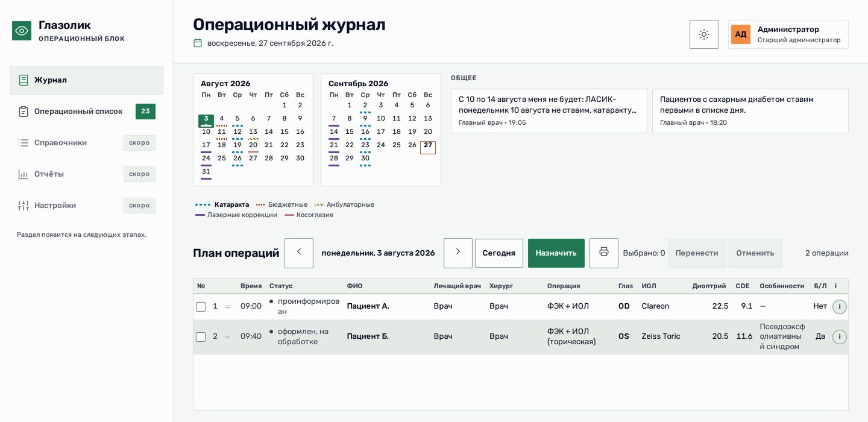
Task: Open Операционный список in sidebar
Action: [x=86, y=112]
